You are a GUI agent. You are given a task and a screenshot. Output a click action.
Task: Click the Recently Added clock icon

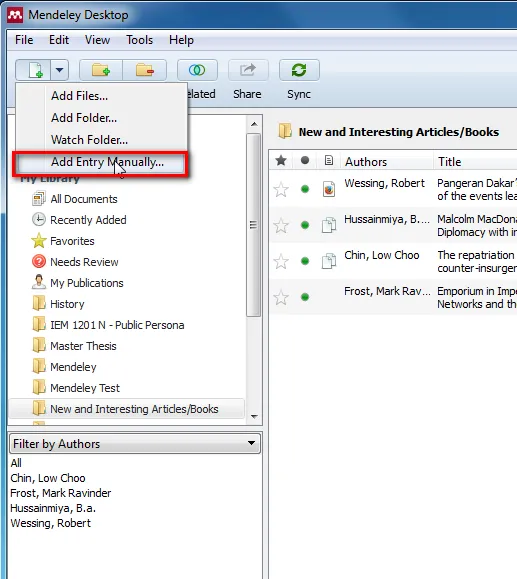point(39,219)
